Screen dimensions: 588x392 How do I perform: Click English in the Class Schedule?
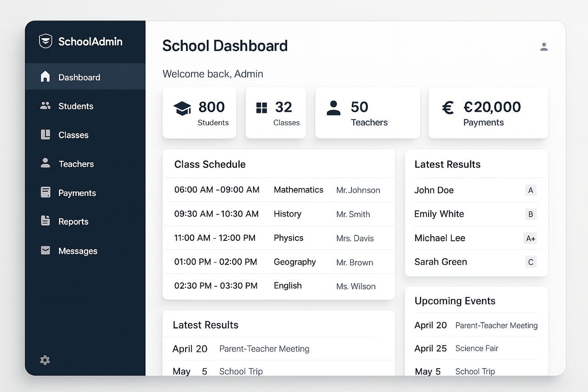[288, 286]
